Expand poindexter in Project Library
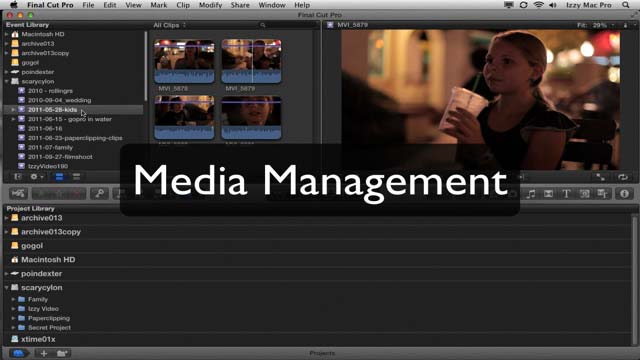 [7, 273]
